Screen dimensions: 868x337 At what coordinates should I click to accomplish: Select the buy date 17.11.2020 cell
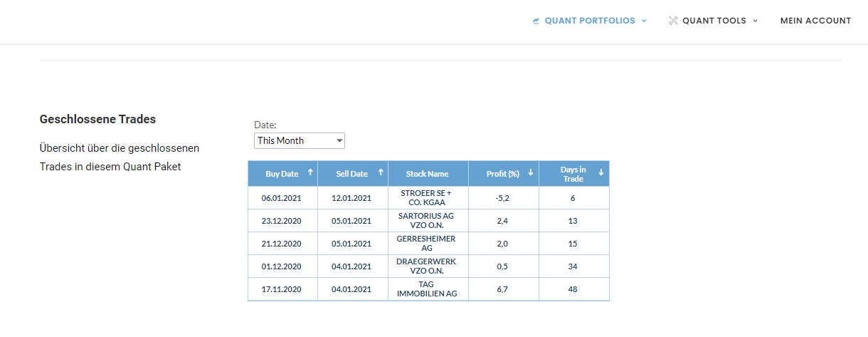[282, 289]
